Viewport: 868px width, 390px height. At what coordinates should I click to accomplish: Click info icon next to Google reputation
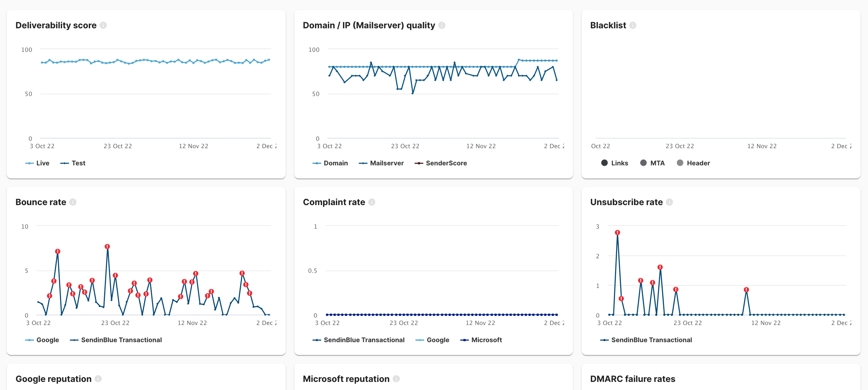click(98, 379)
